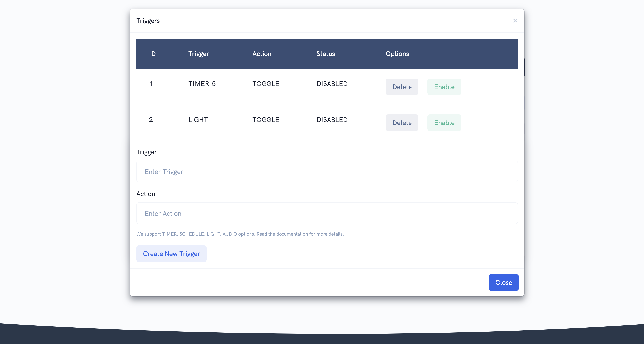
Task: Click the ID column header
Action: (152, 54)
